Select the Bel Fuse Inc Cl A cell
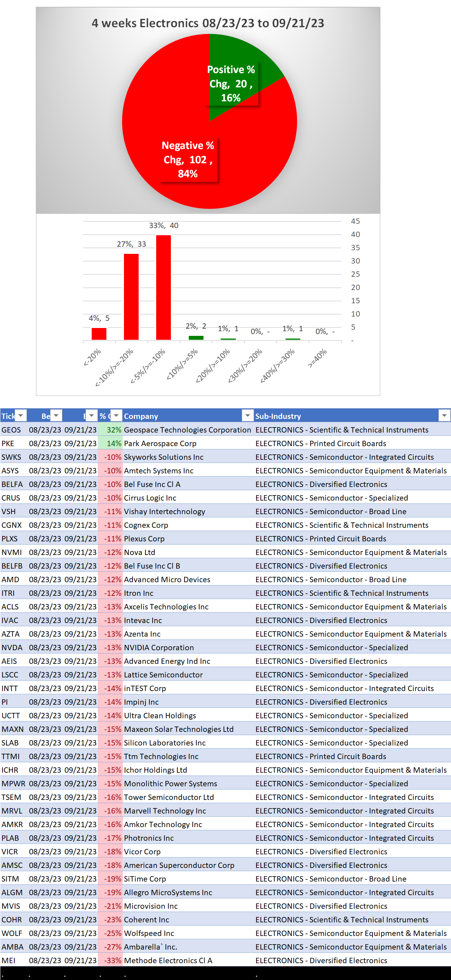 click(x=188, y=484)
